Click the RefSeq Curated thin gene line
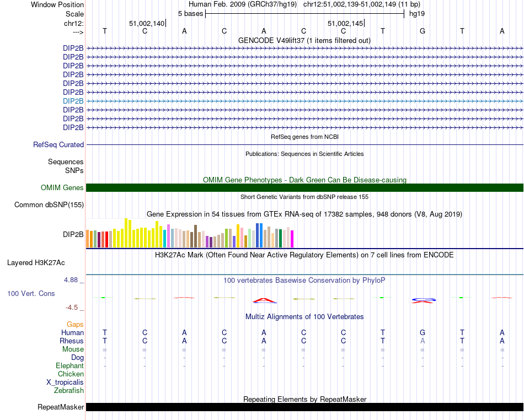Screen dimensions: 524x420 pos(305,144)
